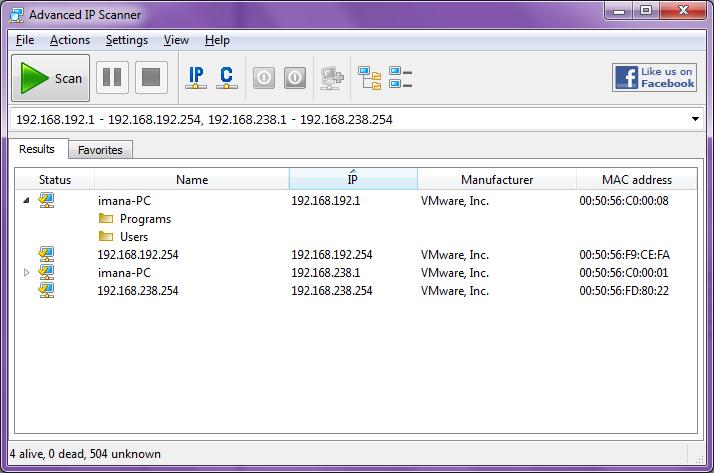This screenshot has width=714, height=473.
Task: Open the Users shared folder
Action: pos(134,237)
